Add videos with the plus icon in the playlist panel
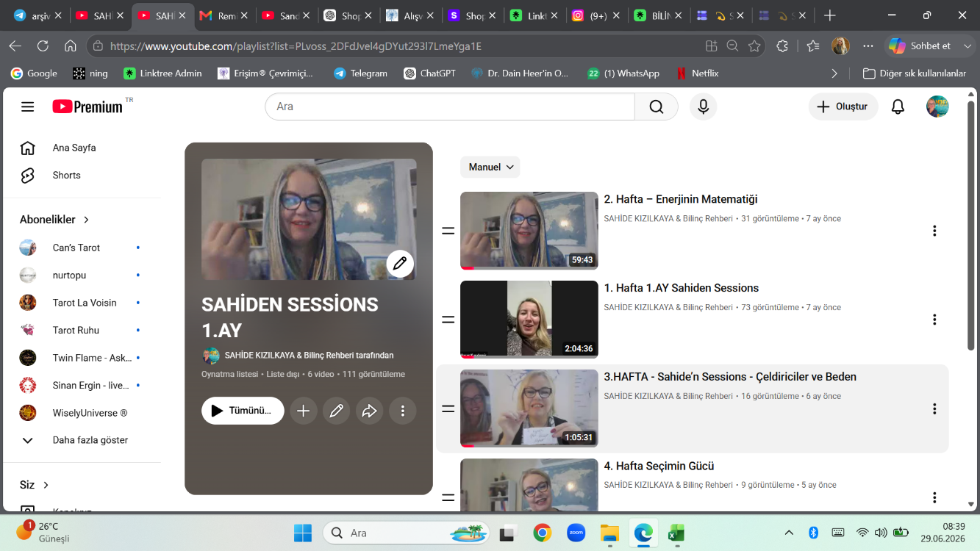Image resolution: width=980 pixels, height=551 pixels. 303,411
